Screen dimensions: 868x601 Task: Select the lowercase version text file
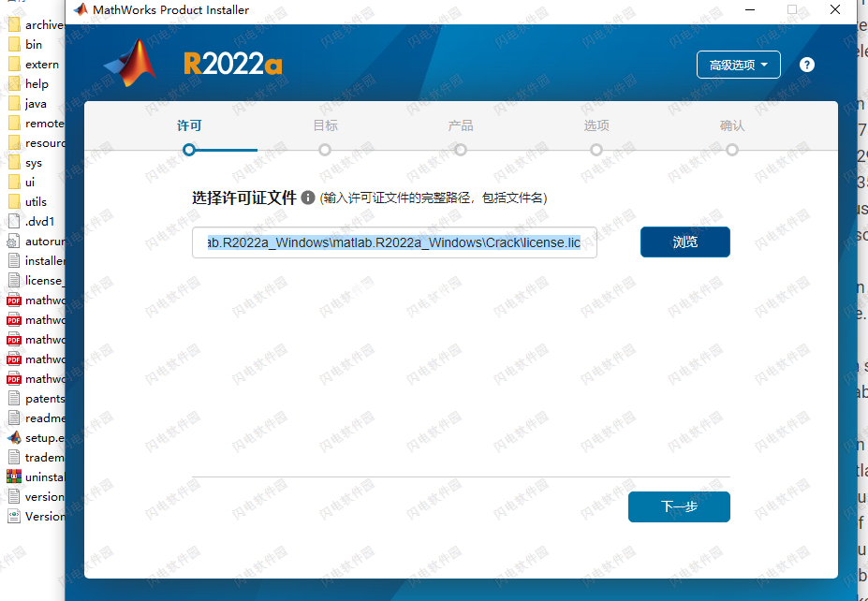coord(36,496)
